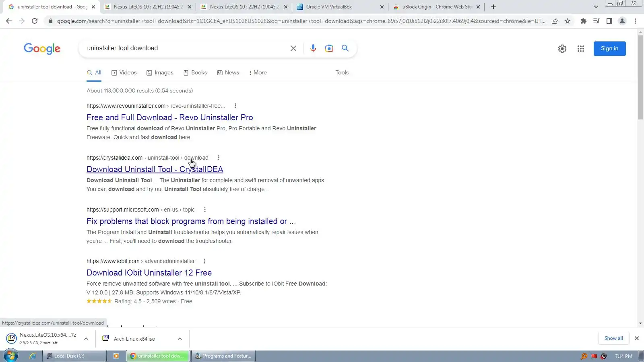
Task: Go back to the previous page
Action: point(9,21)
